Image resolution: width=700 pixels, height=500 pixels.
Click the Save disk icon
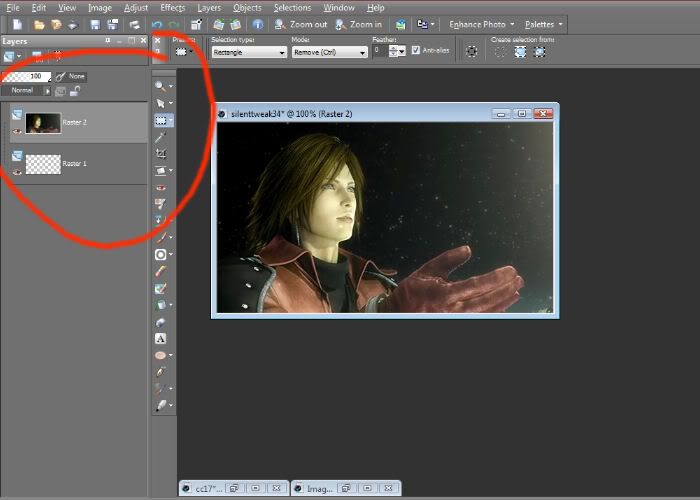95,25
